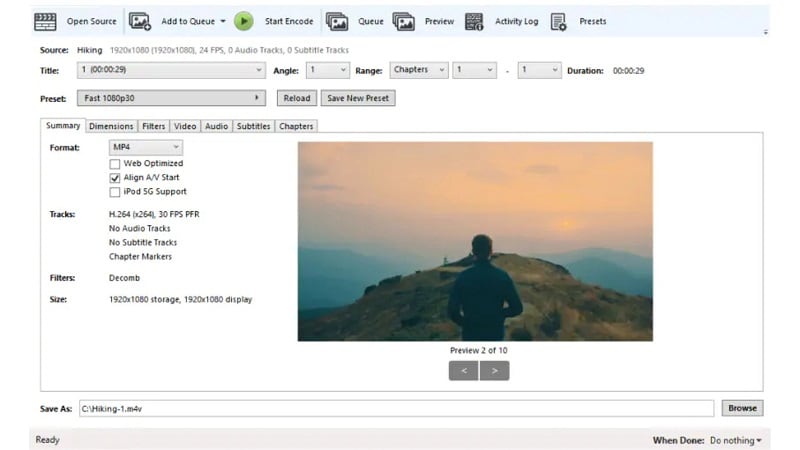This screenshot has width=800, height=450.
Task: Show the next preview image
Action: point(494,370)
